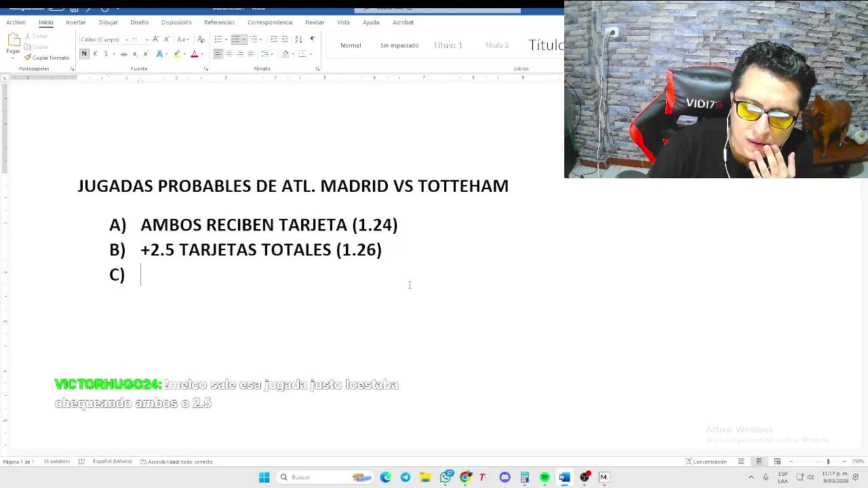The width and height of the screenshot is (868, 488).
Task: Switch to the Diseño tab
Action: [140, 22]
